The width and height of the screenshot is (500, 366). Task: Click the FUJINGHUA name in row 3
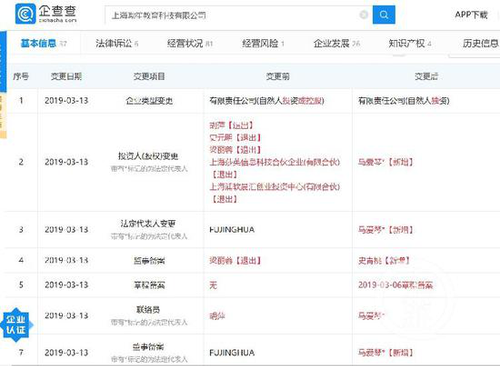[232, 230]
